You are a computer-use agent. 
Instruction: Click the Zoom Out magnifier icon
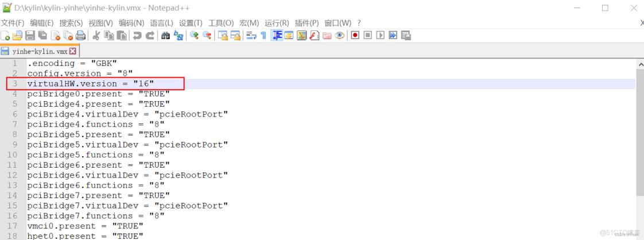click(x=207, y=36)
